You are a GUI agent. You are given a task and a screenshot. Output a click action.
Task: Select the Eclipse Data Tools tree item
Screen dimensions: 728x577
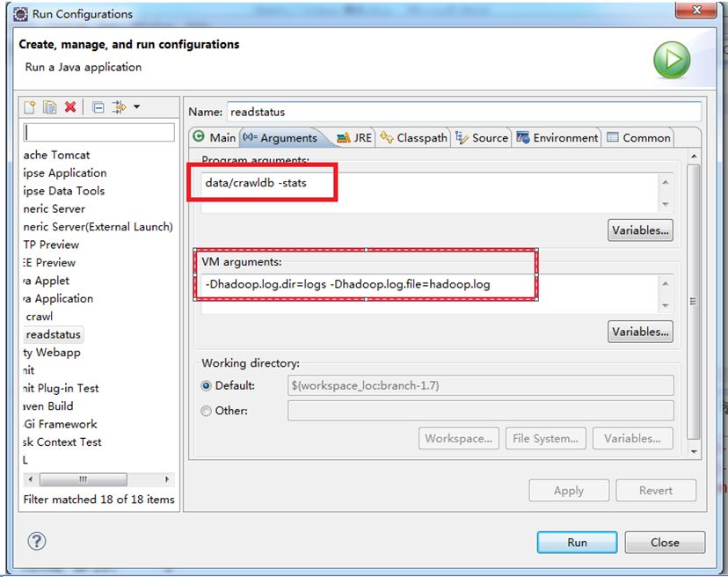pyautogui.click(x=63, y=191)
